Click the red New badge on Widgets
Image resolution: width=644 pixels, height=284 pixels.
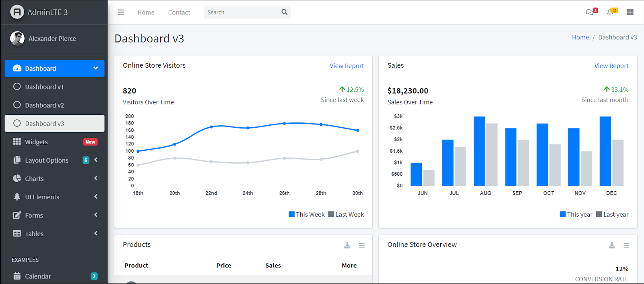(x=91, y=142)
